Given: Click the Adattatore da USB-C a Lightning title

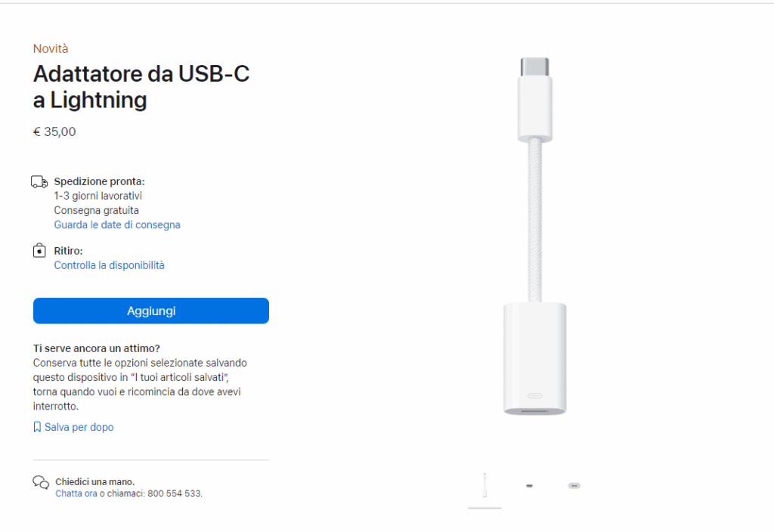Looking at the screenshot, I should (141, 87).
